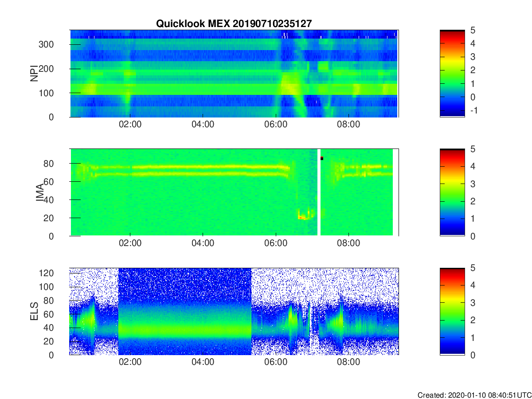Click the dark red data point in IMA panel
This screenshot has width=532, height=399.
(322, 158)
